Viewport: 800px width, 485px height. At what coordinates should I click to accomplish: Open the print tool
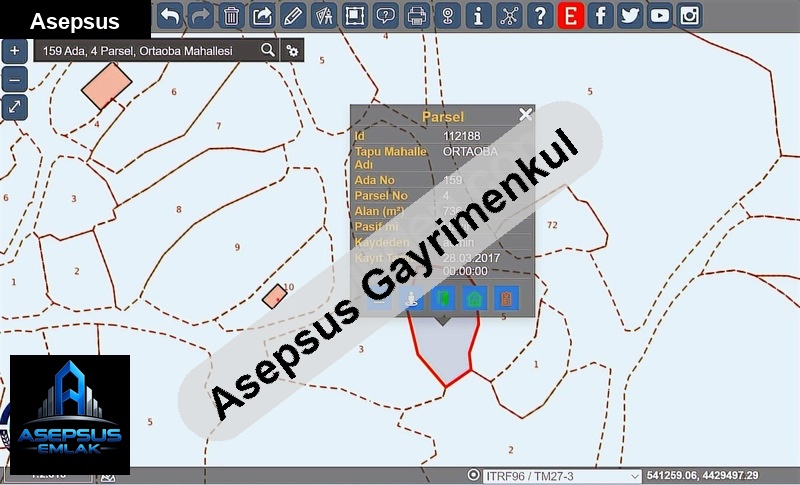(416, 15)
